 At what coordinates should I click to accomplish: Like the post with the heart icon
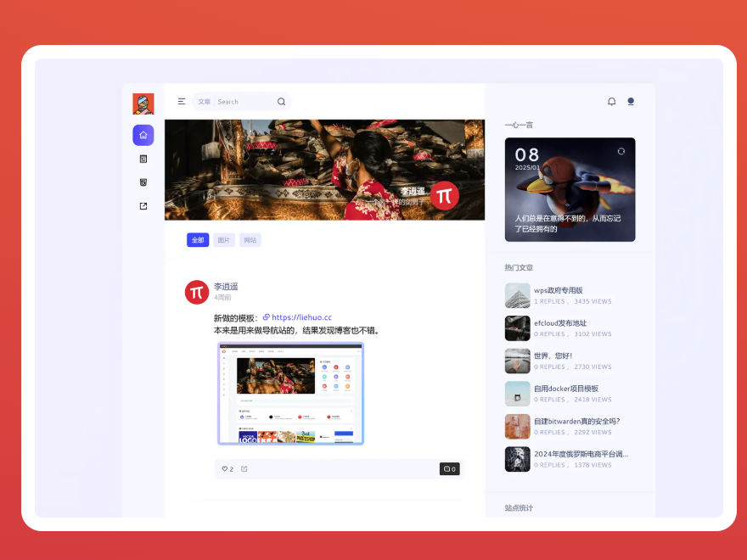(227, 469)
